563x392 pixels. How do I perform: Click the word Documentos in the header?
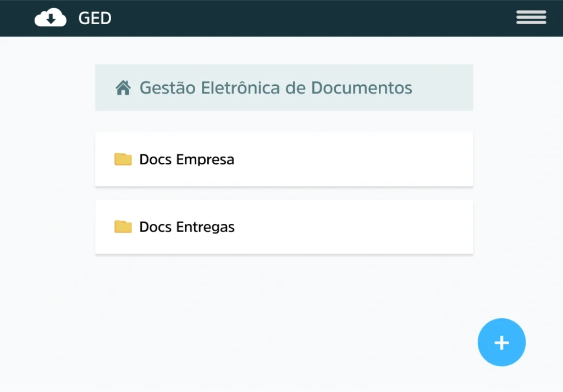[x=361, y=88]
